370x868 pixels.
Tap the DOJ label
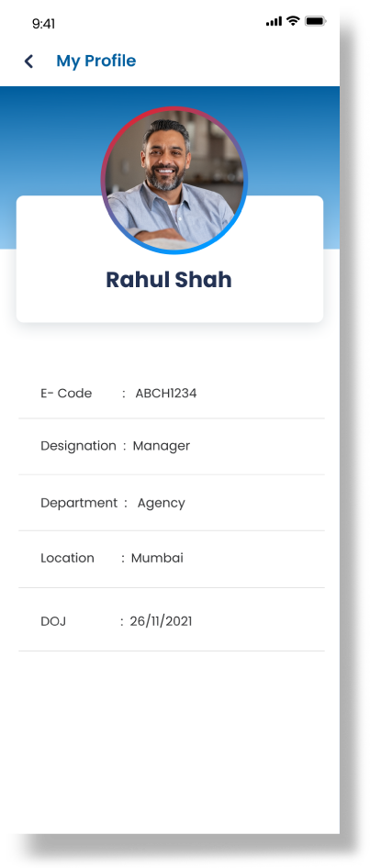click(x=53, y=622)
